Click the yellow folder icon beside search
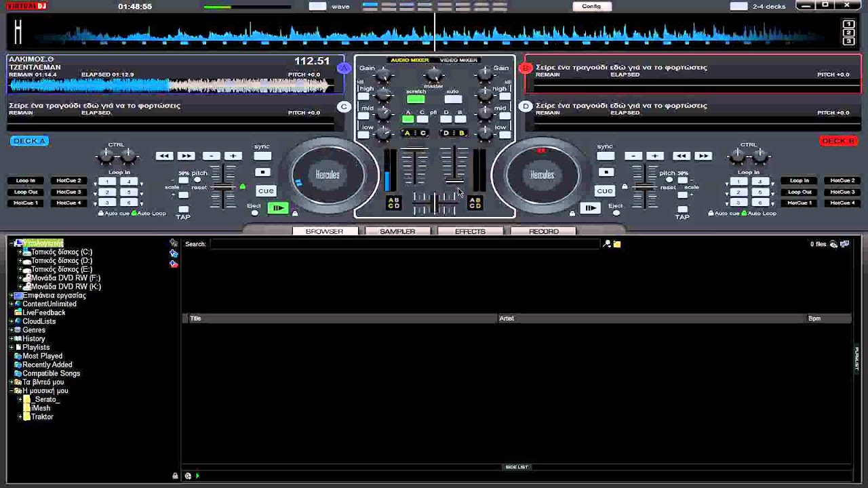This screenshot has width=868, height=488. [617, 244]
